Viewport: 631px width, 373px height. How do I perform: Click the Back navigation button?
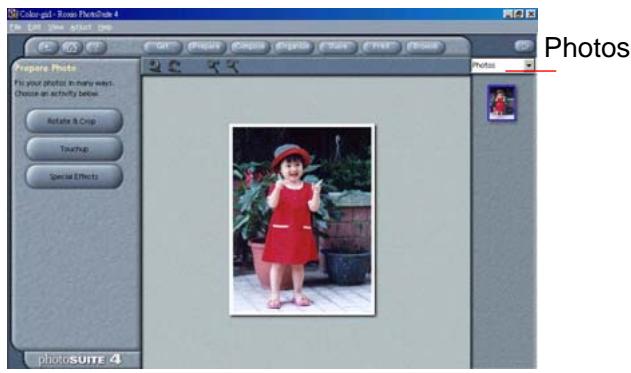tap(47, 47)
